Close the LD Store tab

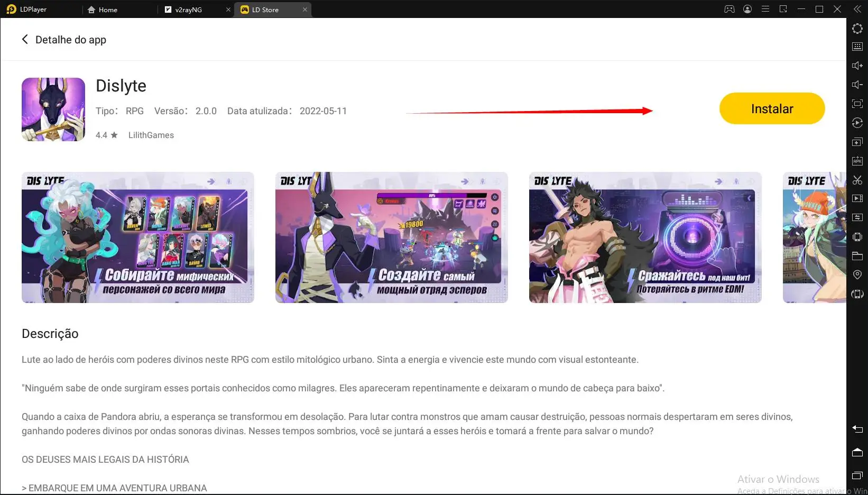tap(305, 10)
